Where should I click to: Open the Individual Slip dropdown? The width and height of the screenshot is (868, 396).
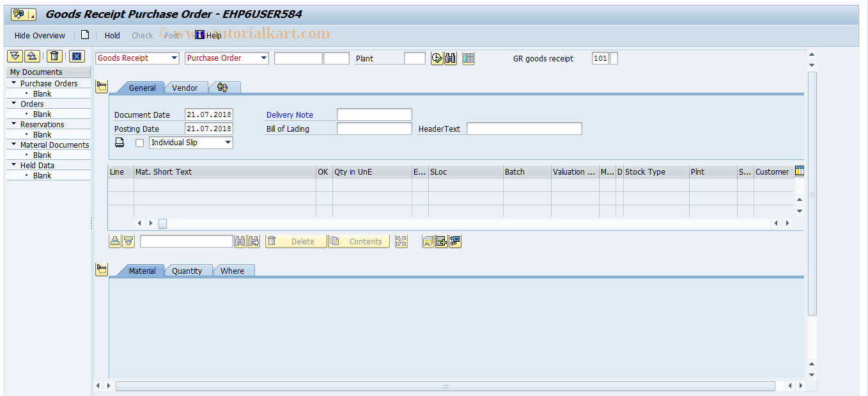227,142
